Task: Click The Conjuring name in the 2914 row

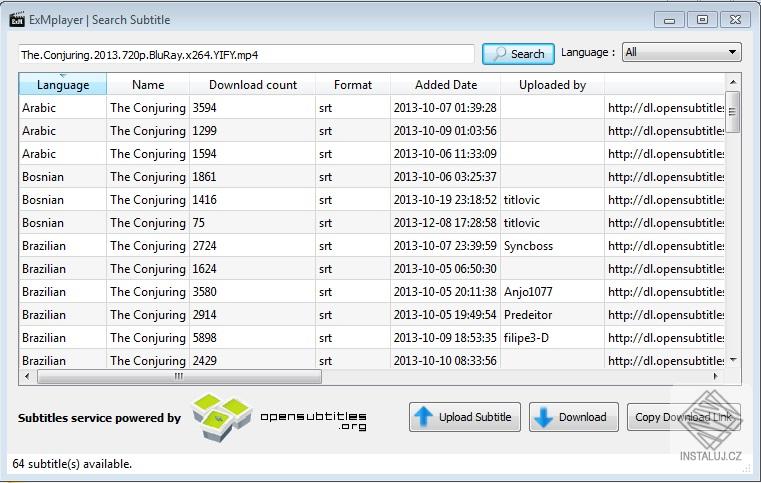Action: pos(148,315)
